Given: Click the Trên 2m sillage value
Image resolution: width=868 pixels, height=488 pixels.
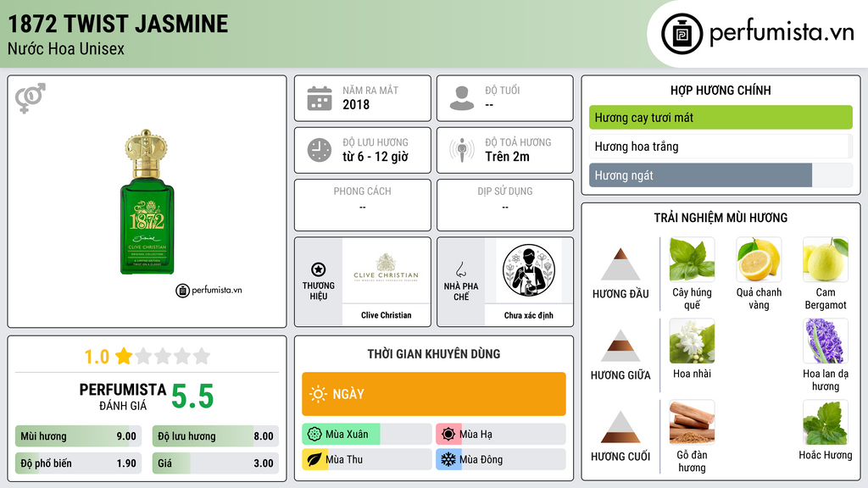Looking at the screenshot, I should pos(507,157).
